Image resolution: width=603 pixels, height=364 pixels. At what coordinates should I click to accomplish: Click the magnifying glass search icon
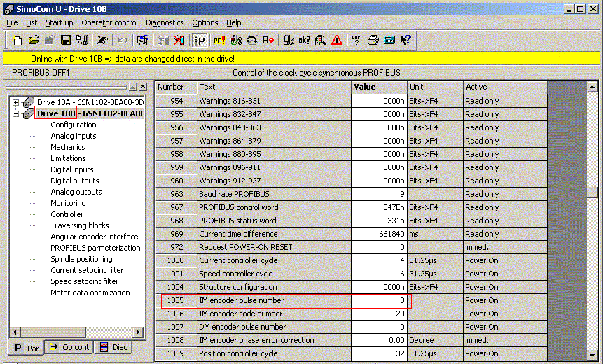pos(320,40)
